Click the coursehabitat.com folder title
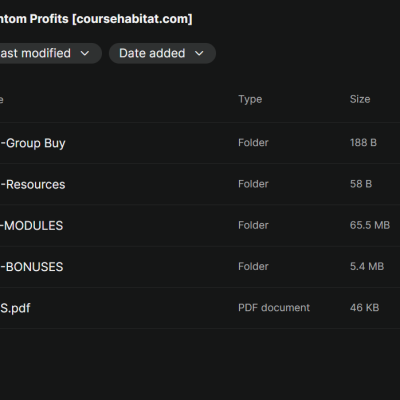Image resolution: width=400 pixels, height=400 pixels. (96, 19)
